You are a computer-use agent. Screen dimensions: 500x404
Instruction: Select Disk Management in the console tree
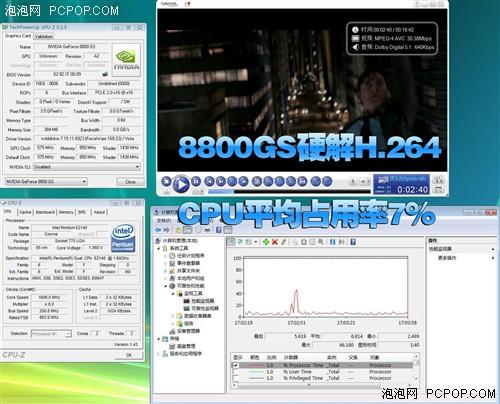point(182,346)
